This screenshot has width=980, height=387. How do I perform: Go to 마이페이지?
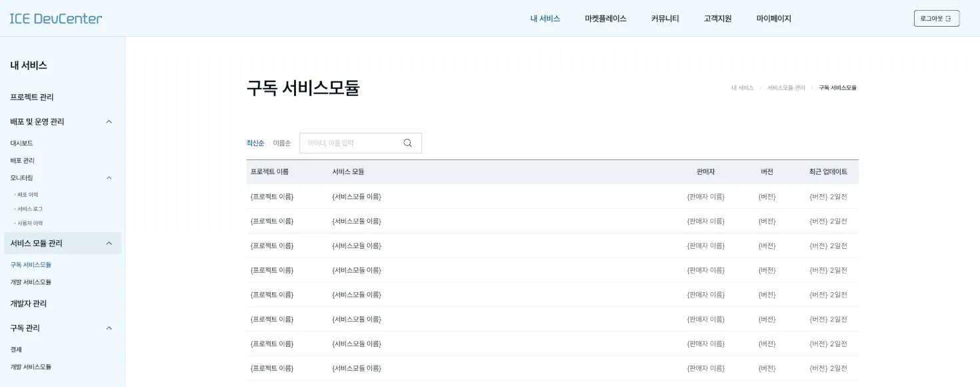[x=773, y=18]
